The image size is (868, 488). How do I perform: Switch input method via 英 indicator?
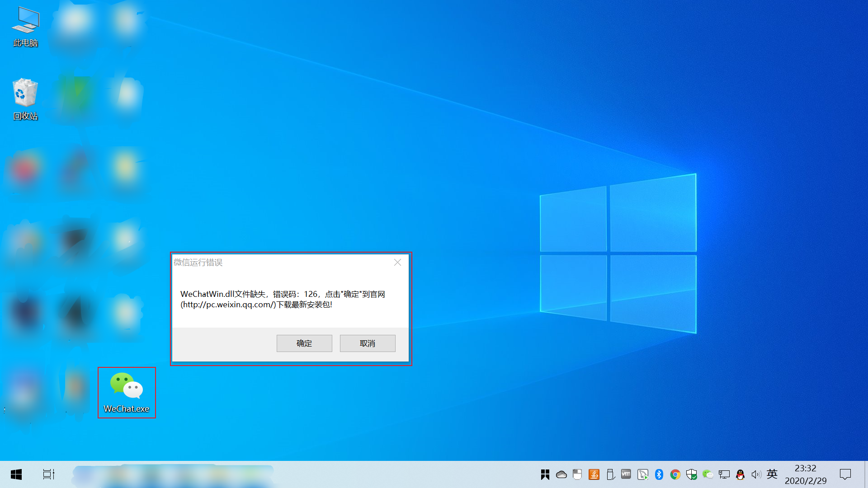click(772, 474)
